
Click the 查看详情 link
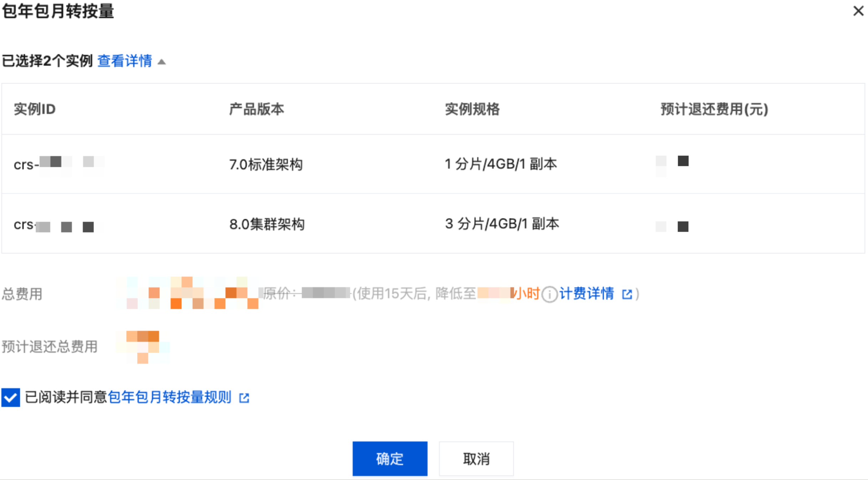click(x=124, y=61)
